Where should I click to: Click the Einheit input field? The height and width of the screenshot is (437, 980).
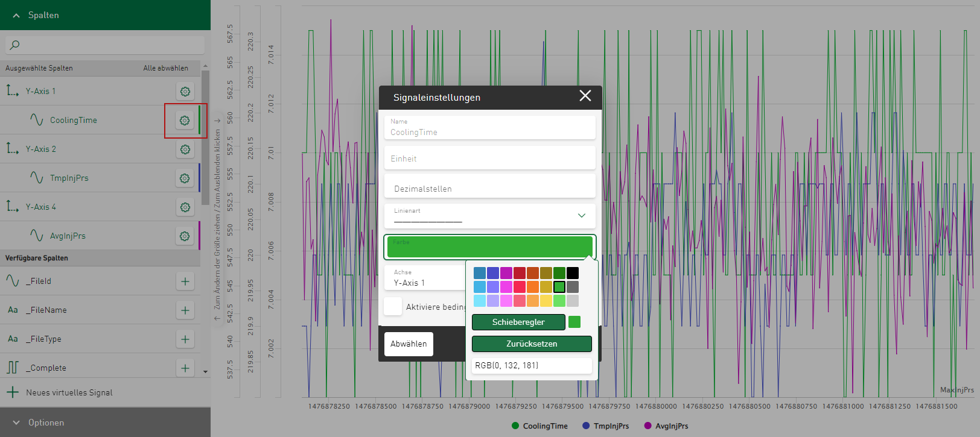click(x=489, y=159)
